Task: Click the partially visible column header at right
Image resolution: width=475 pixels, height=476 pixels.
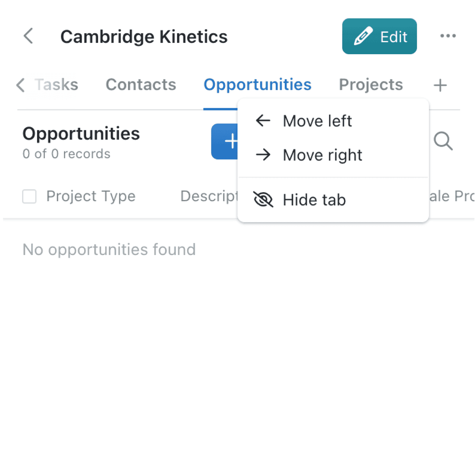Action: (451, 196)
